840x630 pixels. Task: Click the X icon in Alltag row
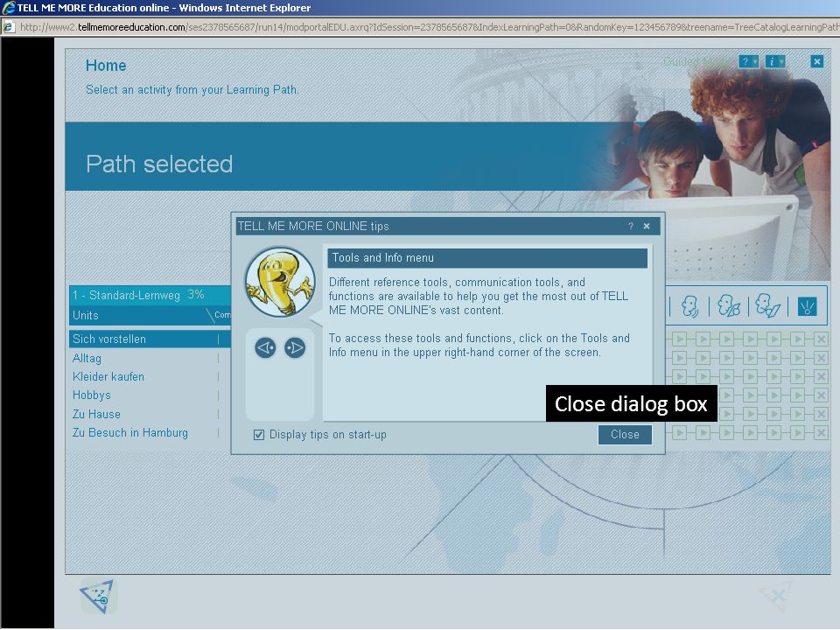(x=821, y=358)
